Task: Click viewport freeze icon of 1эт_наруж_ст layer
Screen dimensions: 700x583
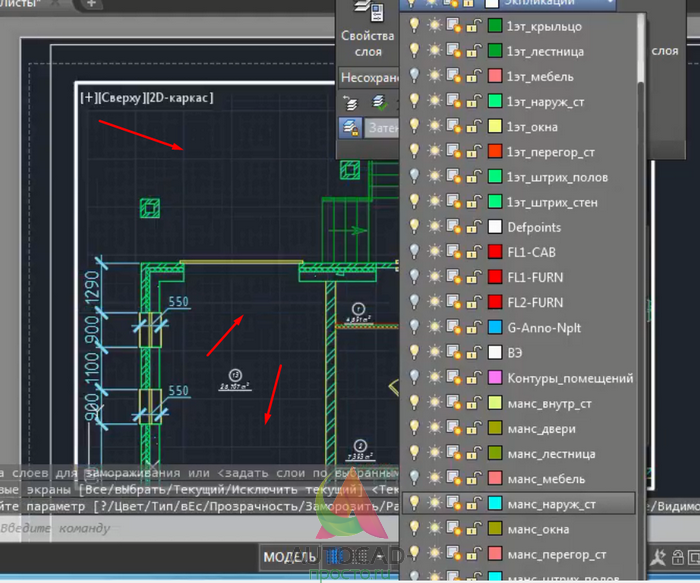Action: coord(454,101)
